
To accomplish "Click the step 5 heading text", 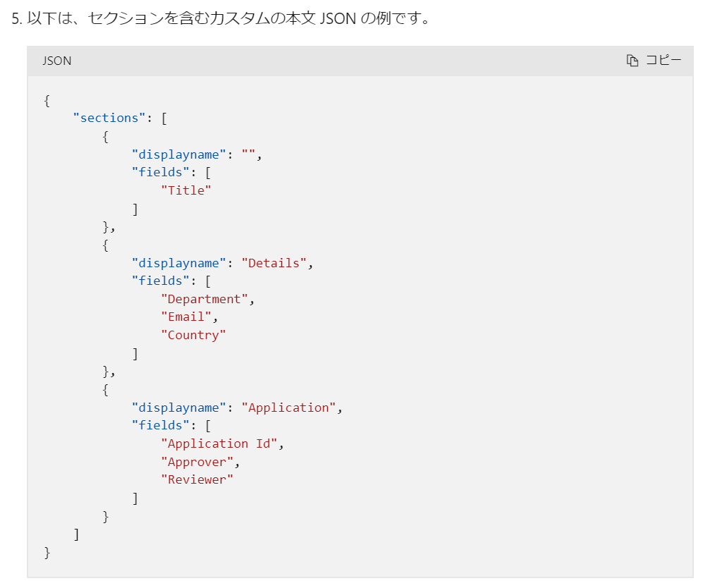I will [221, 18].
